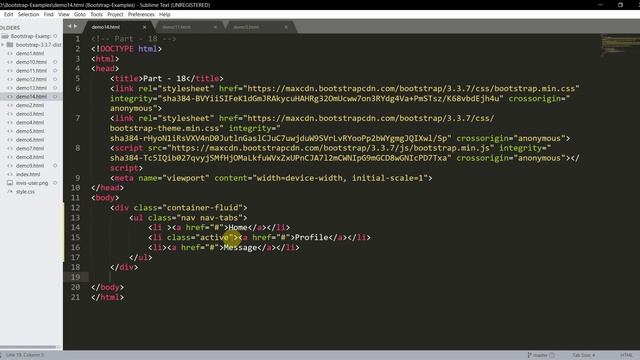
Task: Open the Project menu
Action: click(115, 14)
